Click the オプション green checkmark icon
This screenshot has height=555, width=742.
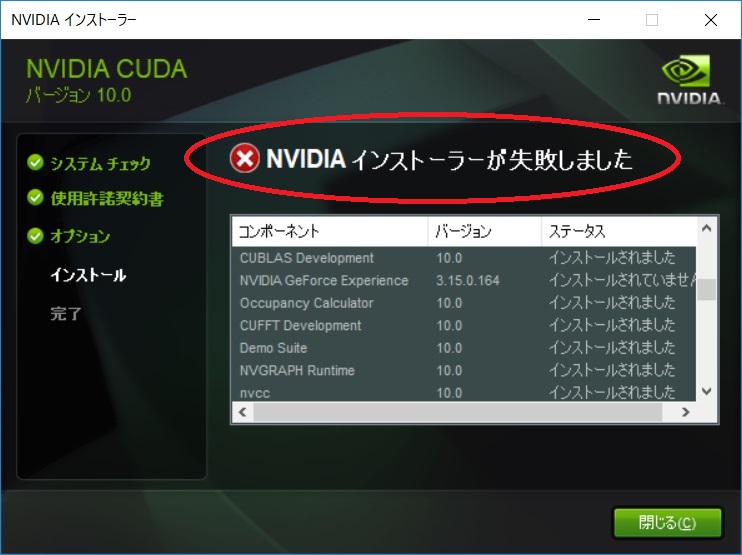pyautogui.click(x=35, y=235)
